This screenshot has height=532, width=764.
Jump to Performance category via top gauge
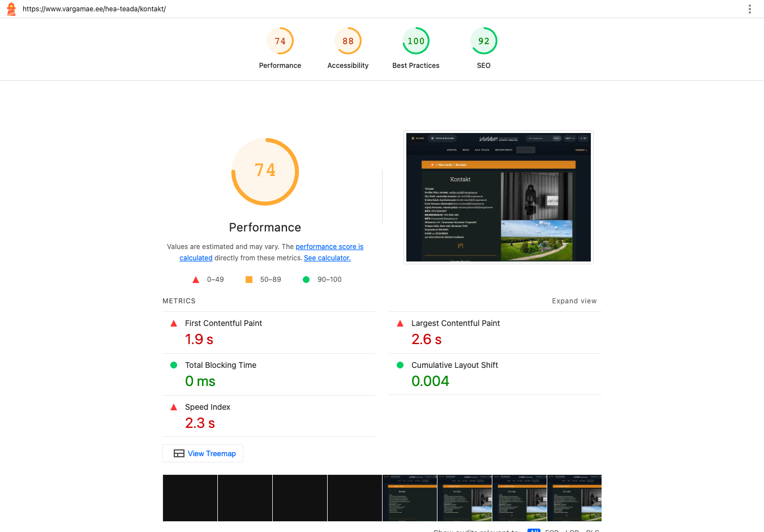coord(280,49)
